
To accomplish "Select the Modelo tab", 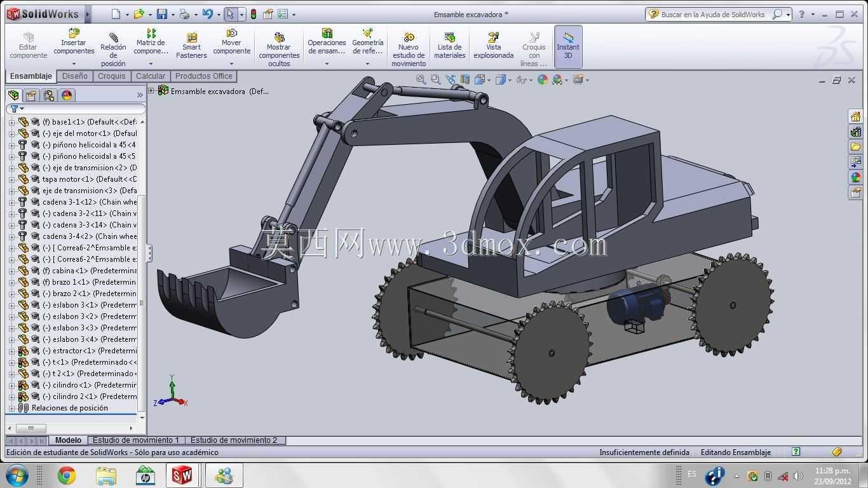I will click(x=68, y=440).
